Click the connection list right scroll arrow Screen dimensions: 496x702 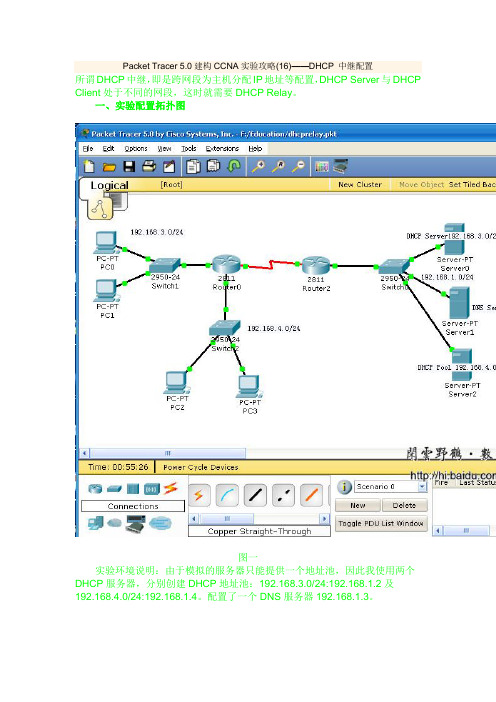click(x=325, y=519)
